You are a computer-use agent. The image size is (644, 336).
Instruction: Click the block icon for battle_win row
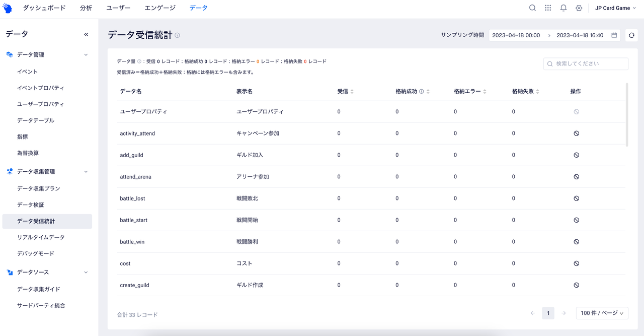pyautogui.click(x=576, y=242)
